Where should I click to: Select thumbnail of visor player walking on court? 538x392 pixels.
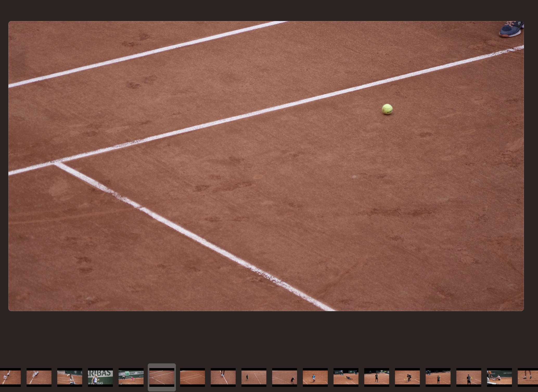[x=70, y=377]
